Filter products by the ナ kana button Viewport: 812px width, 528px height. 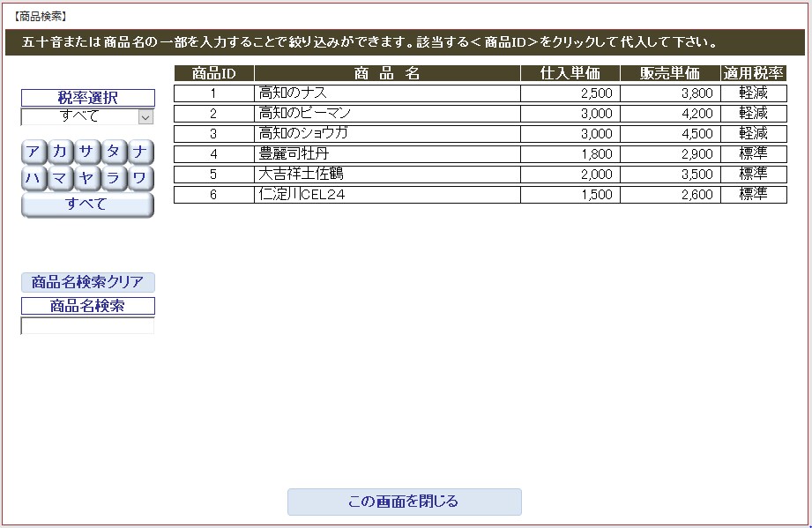click(141, 152)
